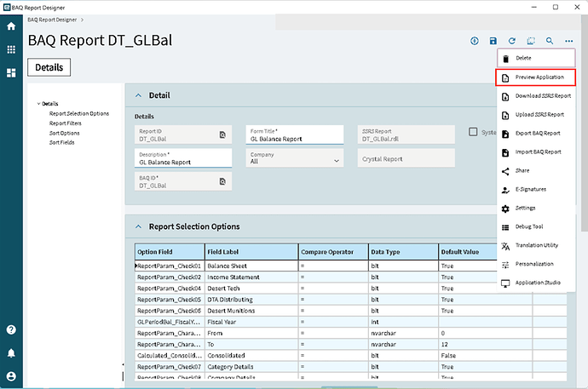This screenshot has height=389, width=588.
Task: Go to Sort Options in tree
Action: click(x=65, y=133)
